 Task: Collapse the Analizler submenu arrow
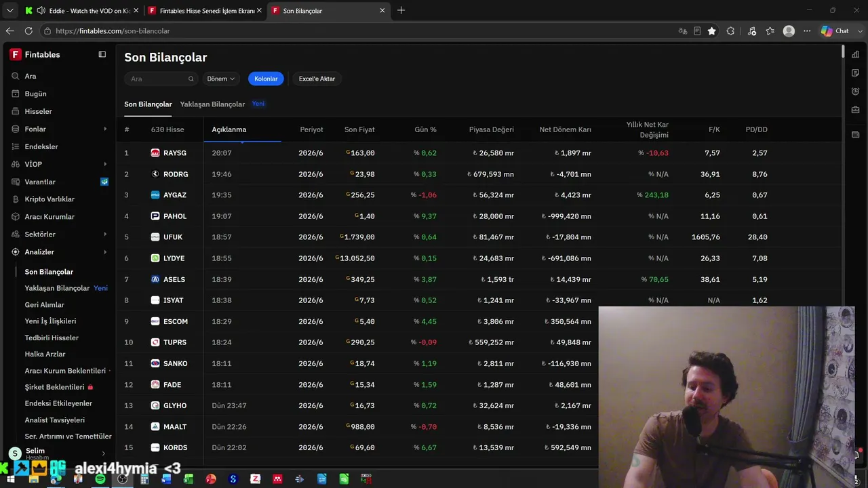point(105,252)
